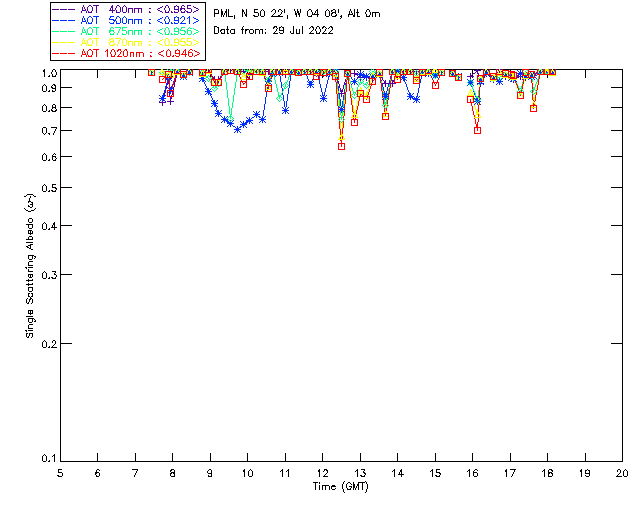Click the x-axis tick label 13

click(360, 473)
